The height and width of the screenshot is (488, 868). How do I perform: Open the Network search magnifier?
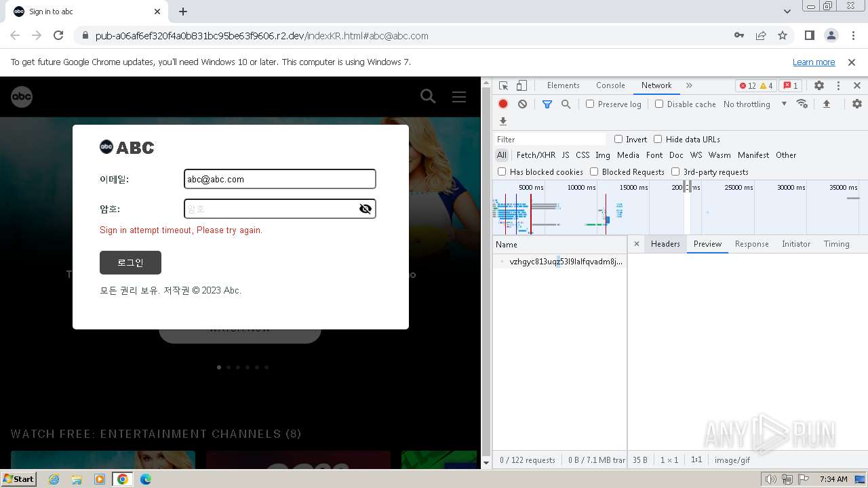[x=566, y=104]
